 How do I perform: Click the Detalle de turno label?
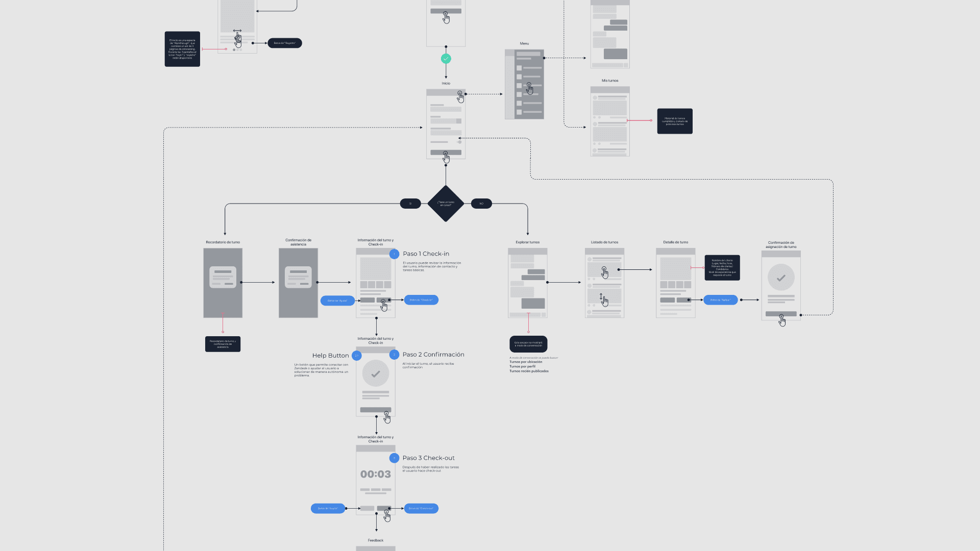point(676,242)
